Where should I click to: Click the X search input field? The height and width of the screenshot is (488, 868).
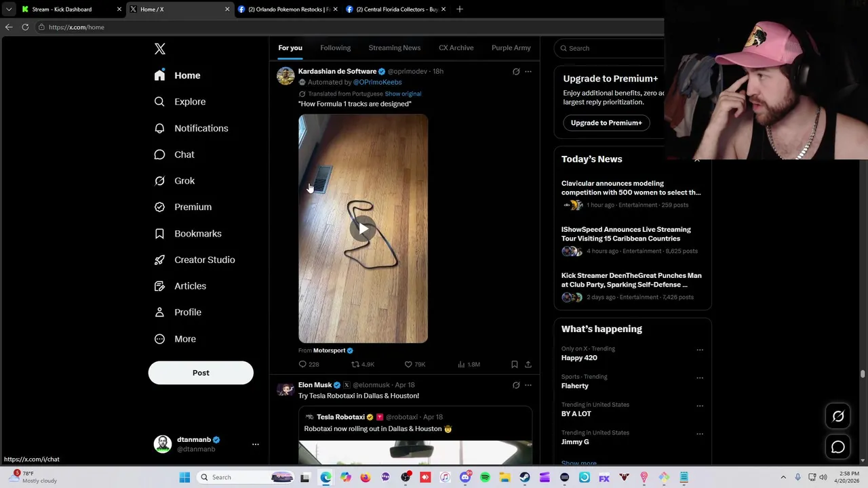610,48
